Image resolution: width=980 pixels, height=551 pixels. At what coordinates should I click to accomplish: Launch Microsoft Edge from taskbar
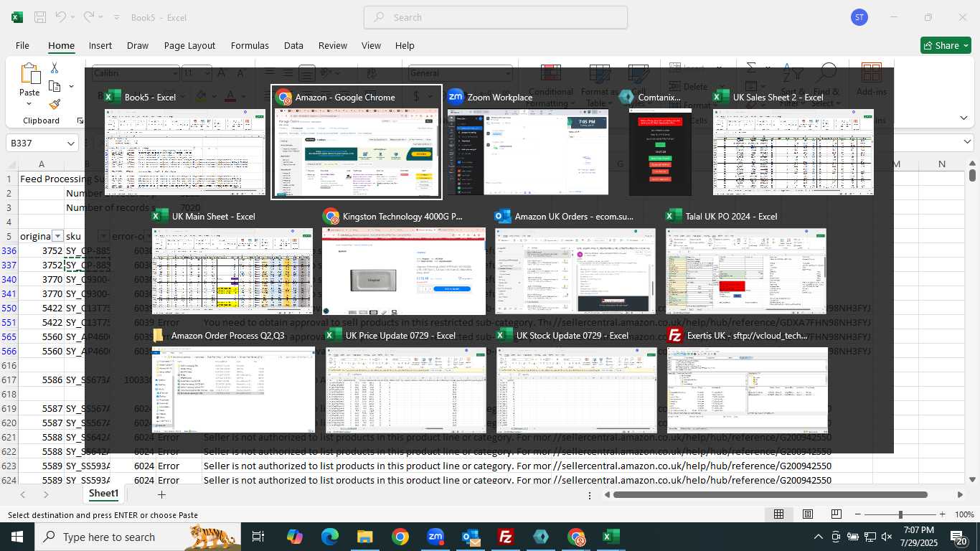[329, 537]
